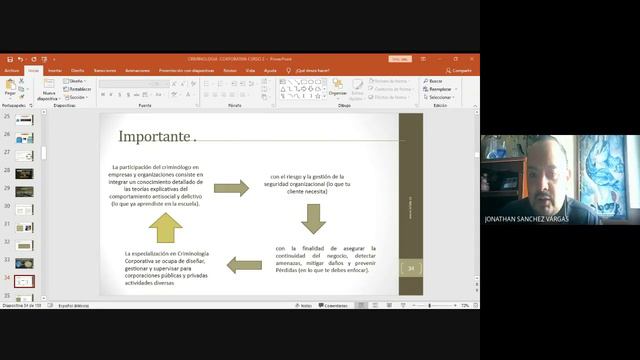Select slide 28 thumbnail
This screenshot has width=640, height=360.
coord(24,174)
